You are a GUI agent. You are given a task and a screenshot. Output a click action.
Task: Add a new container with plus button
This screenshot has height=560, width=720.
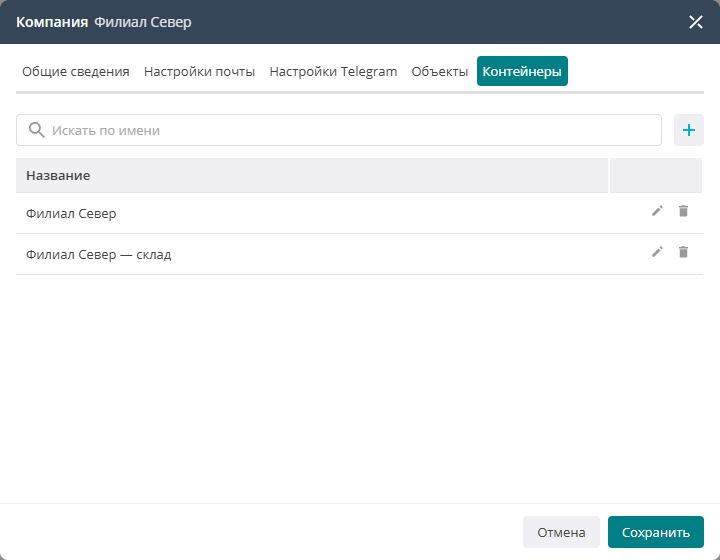click(688, 130)
